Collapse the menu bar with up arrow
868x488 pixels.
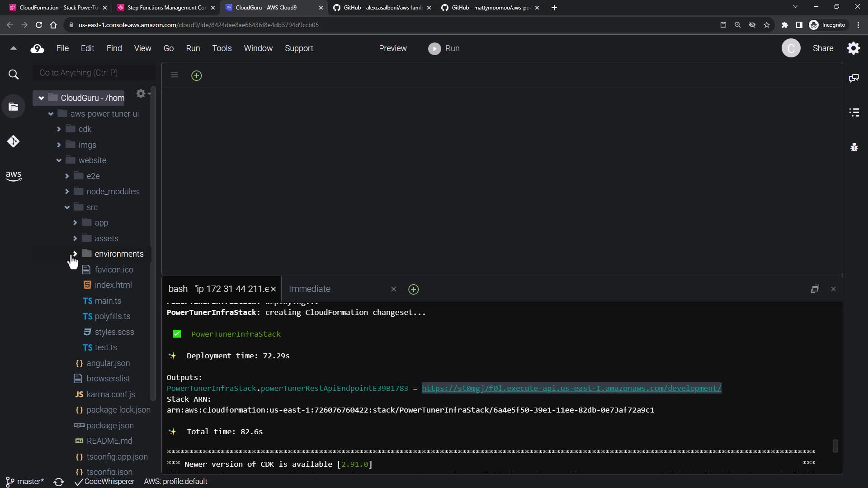pyautogui.click(x=13, y=48)
